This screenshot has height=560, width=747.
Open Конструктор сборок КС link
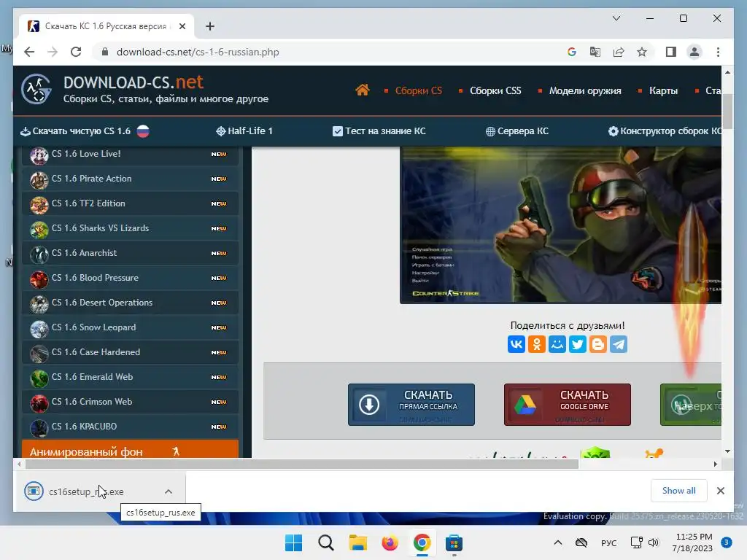[665, 131]
